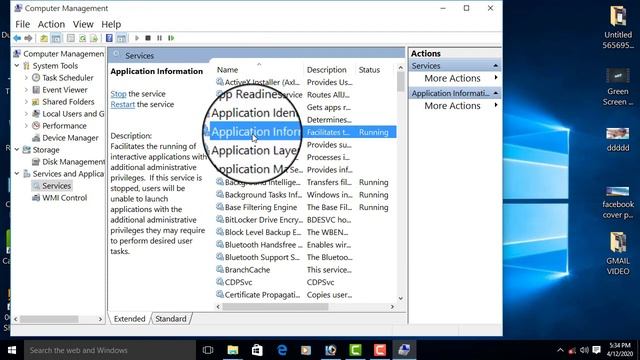Click the Restart Service toolbar icon

pyautogui.click(x=171, y=38)
